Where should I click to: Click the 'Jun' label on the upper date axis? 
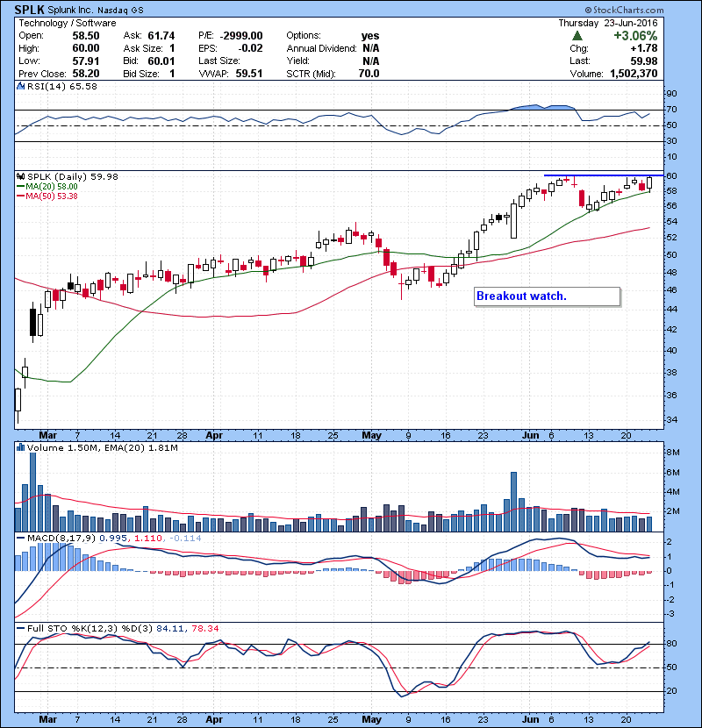coord(531,436)
